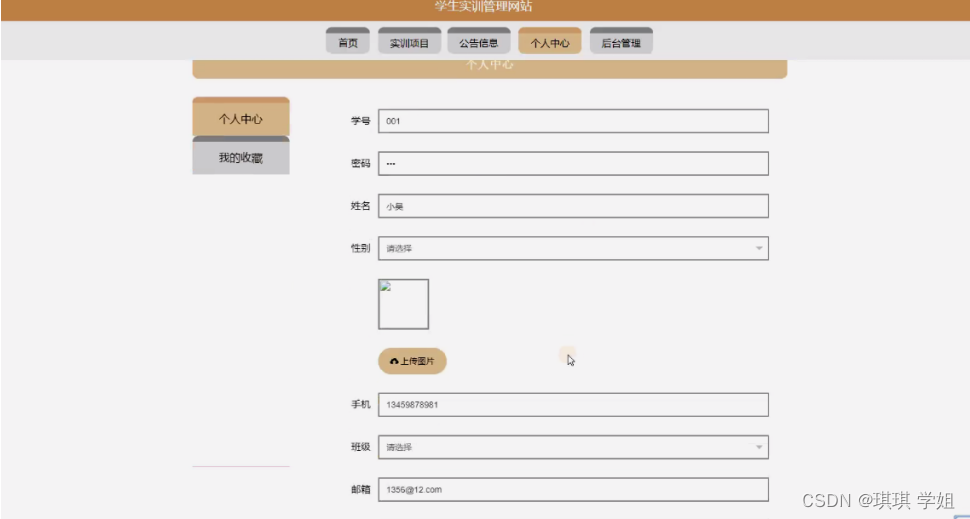Open the 首页 navigation tab
Image resolution: width=970 pixels, height=519 pixels.
tap(348, 41)
